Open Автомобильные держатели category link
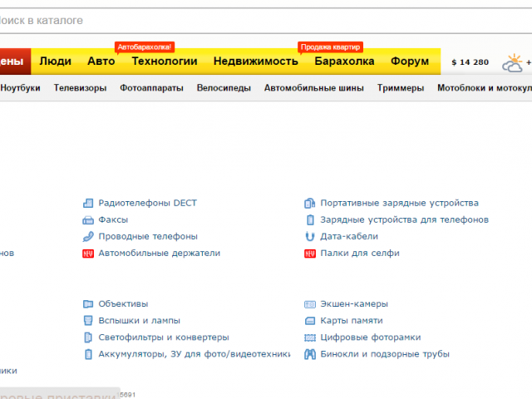532x399 pixels. coord(159,253)
